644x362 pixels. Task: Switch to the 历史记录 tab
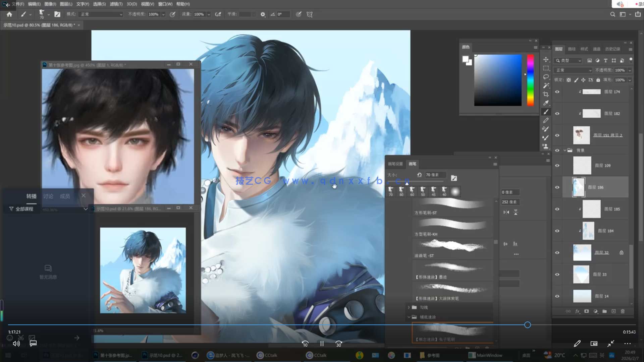612,49
